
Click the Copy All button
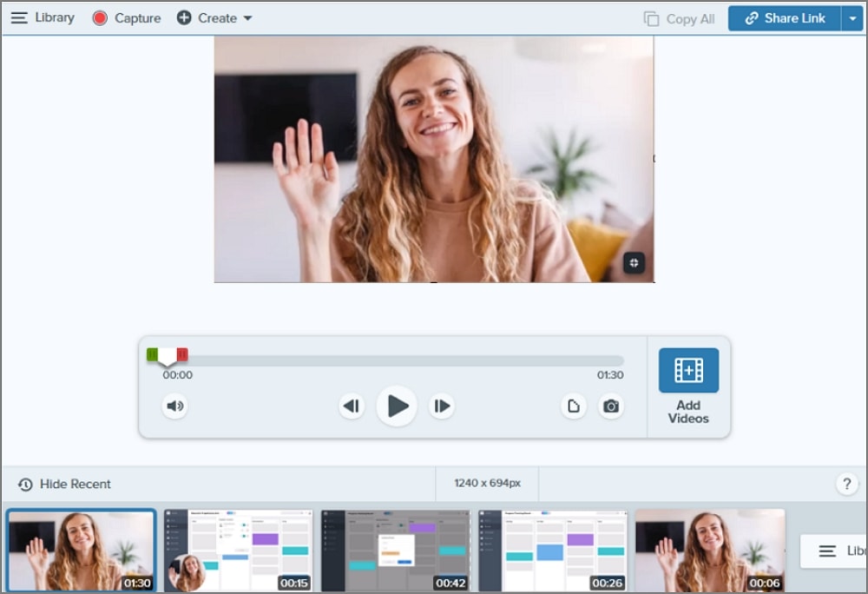tap(679, 19)
